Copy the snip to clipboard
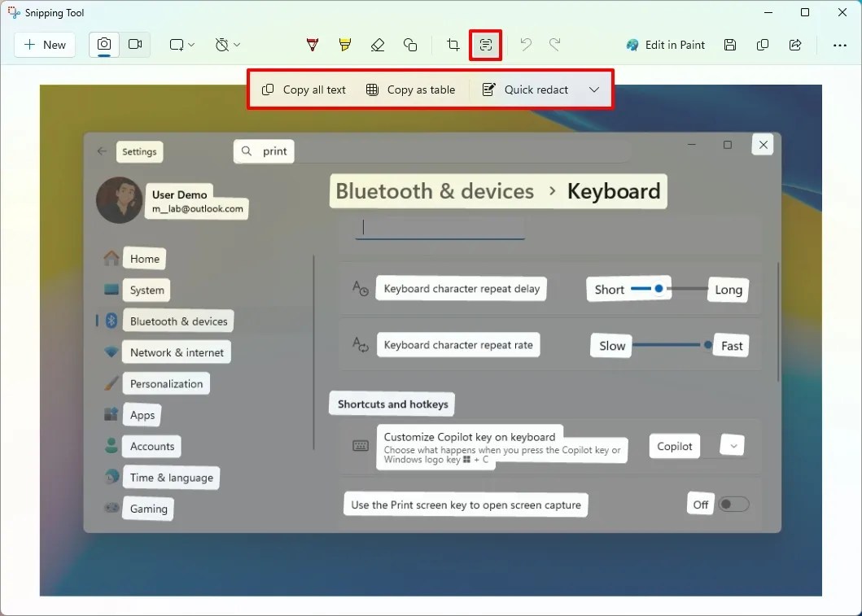 [x=763, y=45]
